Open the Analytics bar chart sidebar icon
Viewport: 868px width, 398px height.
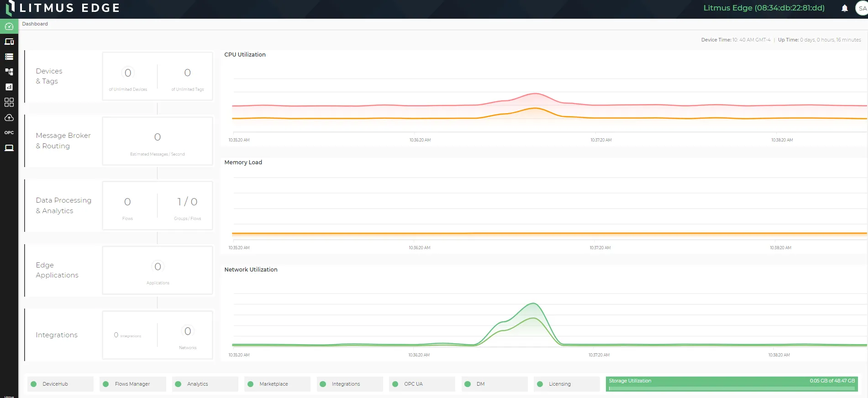[9, 87]
